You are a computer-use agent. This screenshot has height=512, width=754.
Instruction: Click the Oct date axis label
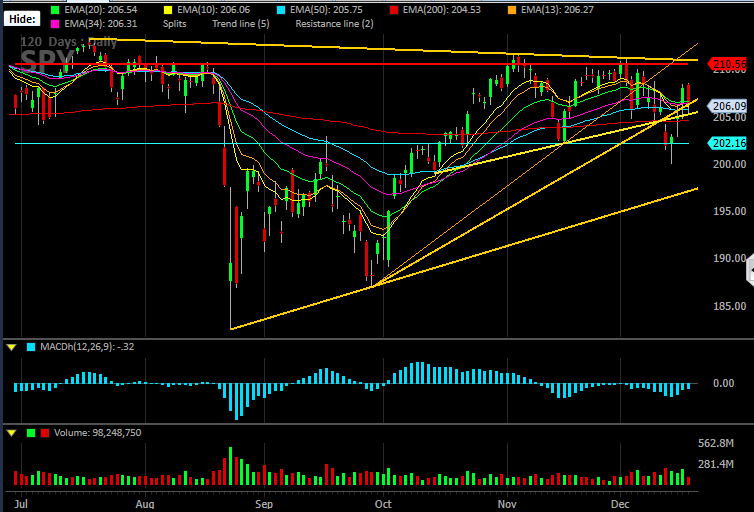point(383,504)
